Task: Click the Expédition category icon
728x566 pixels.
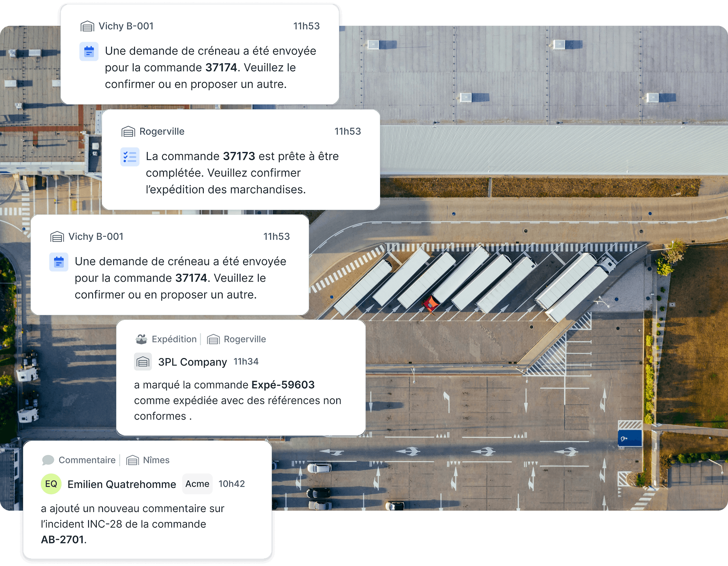Action: (141, 339)
